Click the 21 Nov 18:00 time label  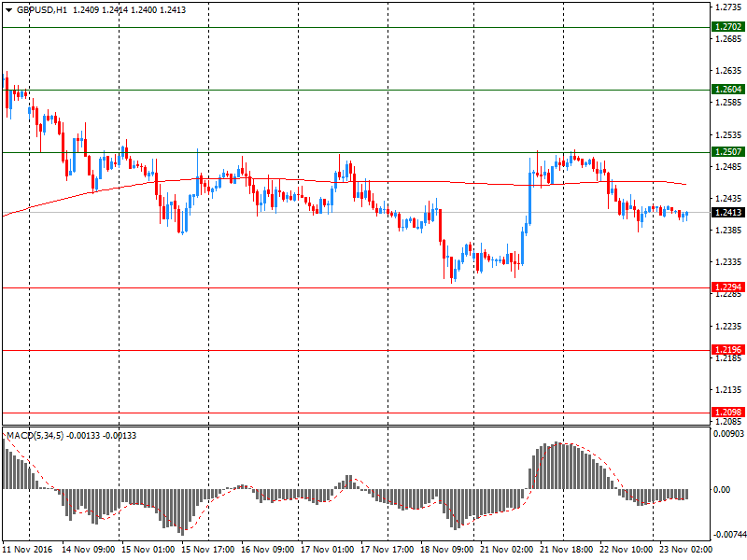[567, 550]
